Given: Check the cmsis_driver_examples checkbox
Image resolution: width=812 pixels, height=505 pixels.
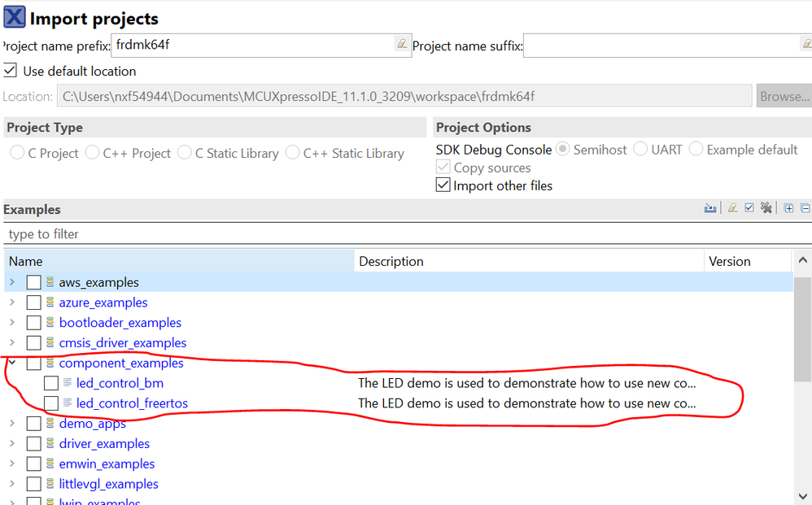Looking at the screenshot, I should click(x=33, y=343).
